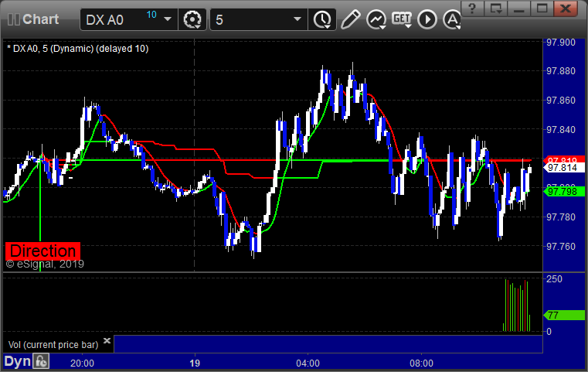
Task: Close the Vol (current price bar) pane
Action: 107,341
